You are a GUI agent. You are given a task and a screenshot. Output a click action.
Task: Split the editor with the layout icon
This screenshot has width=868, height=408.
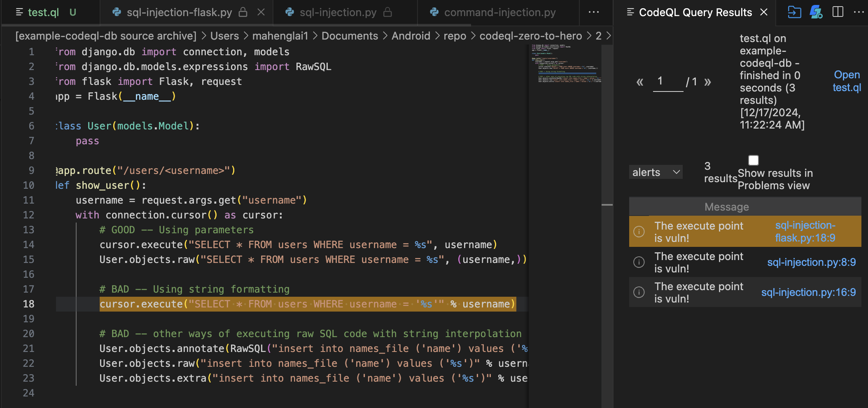pos(838,12)
